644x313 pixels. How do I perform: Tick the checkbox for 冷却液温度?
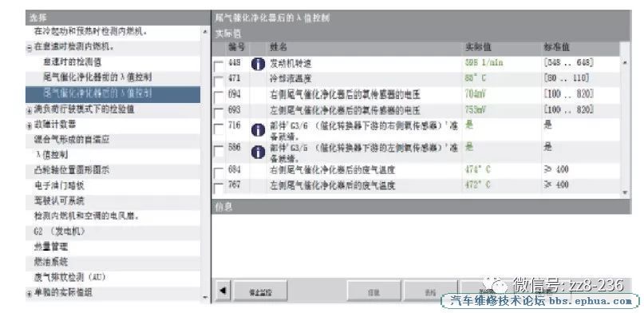point(219,81)
